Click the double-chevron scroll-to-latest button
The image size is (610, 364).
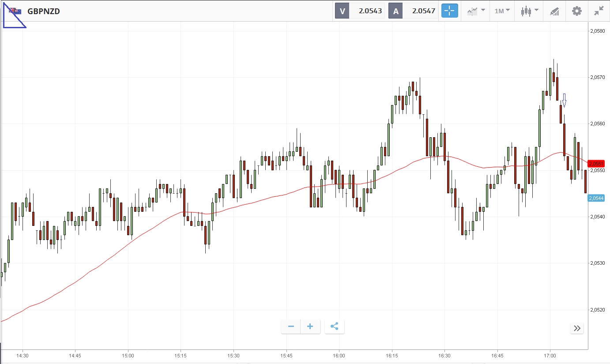coord(577,328)
